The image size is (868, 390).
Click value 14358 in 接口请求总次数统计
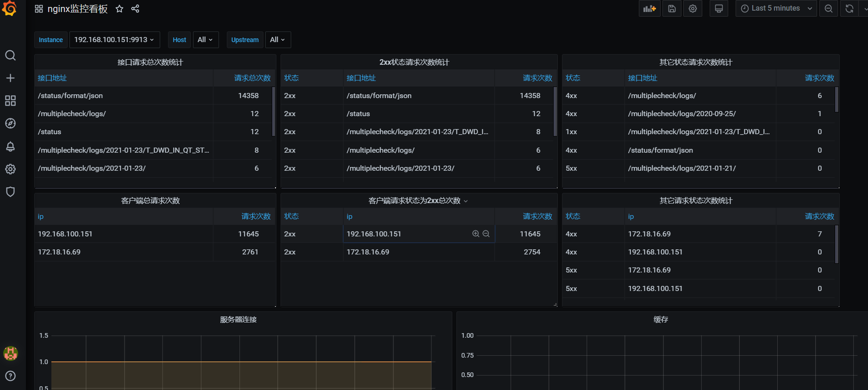[248, 96]
